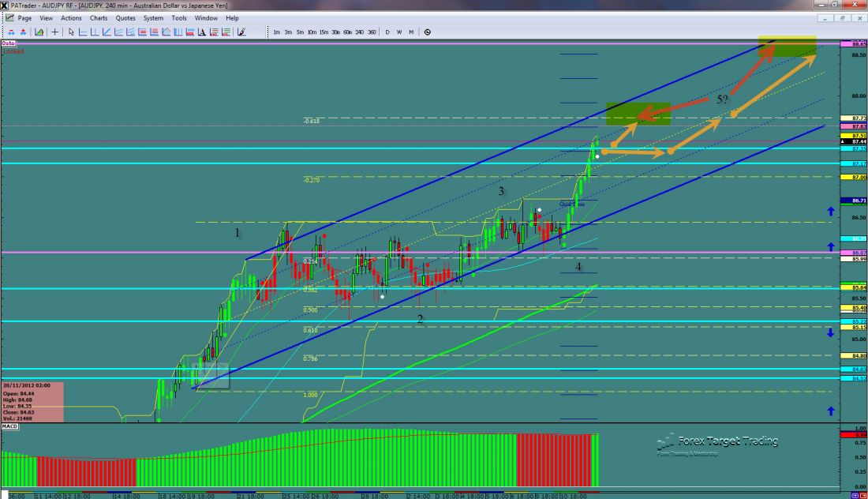The height and width of the screenshot is (499, 868).
Task: Toggle the 240 minute timeframe button
Action: 359,32
